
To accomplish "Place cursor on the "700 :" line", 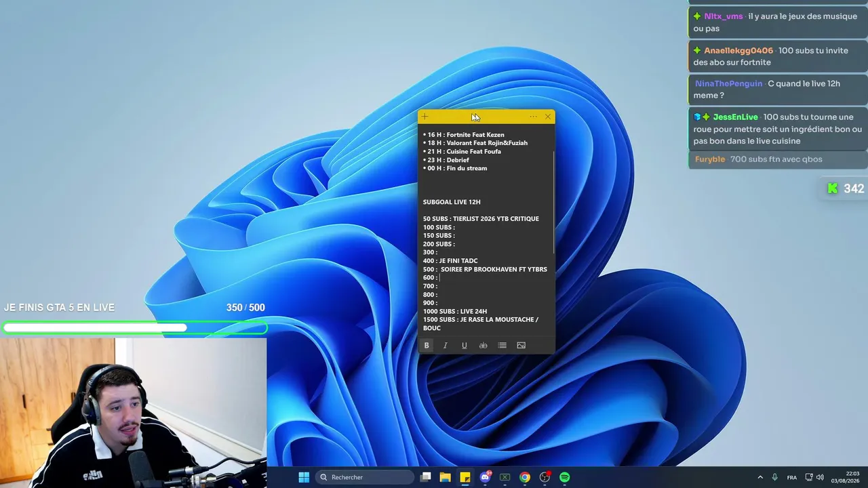I will point(431,286).
